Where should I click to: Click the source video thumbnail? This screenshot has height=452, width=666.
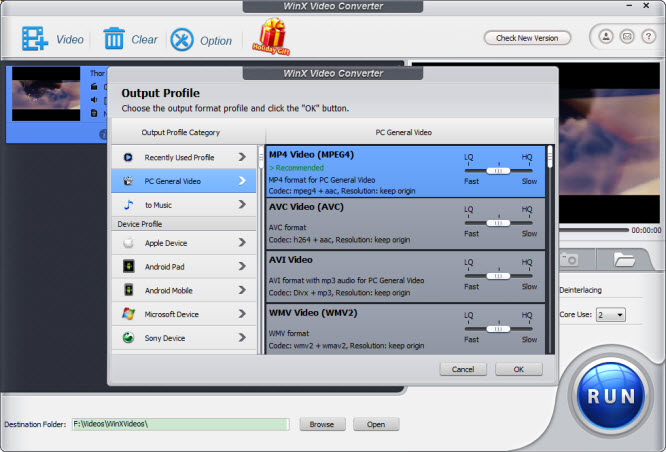tap(46, 94)
